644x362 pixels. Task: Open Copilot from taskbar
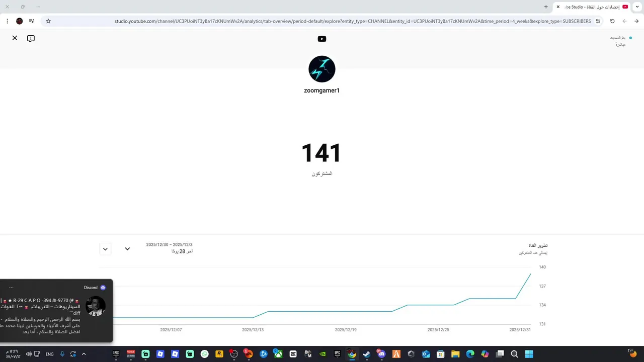(x=485, y=354)
